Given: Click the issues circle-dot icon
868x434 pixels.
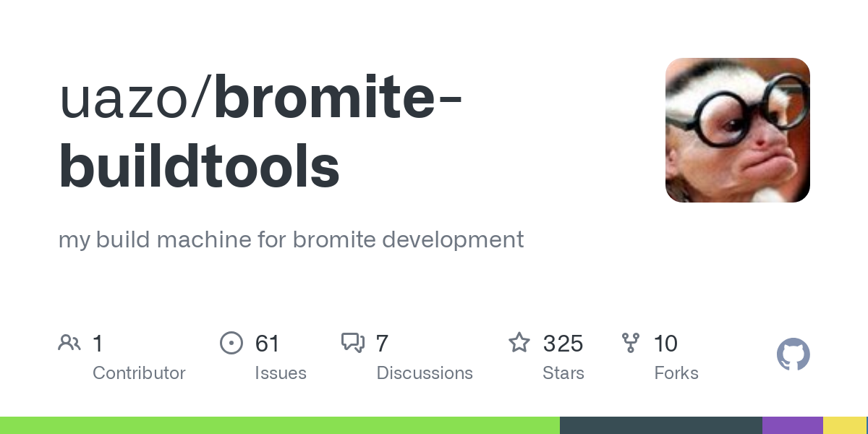Looking at the screenshot, I should click(231, 343).
